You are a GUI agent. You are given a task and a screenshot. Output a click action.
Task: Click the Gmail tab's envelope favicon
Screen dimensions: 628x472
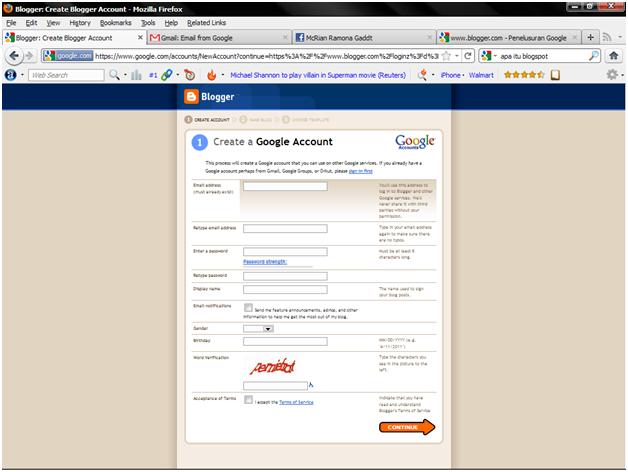coord(155,38)
